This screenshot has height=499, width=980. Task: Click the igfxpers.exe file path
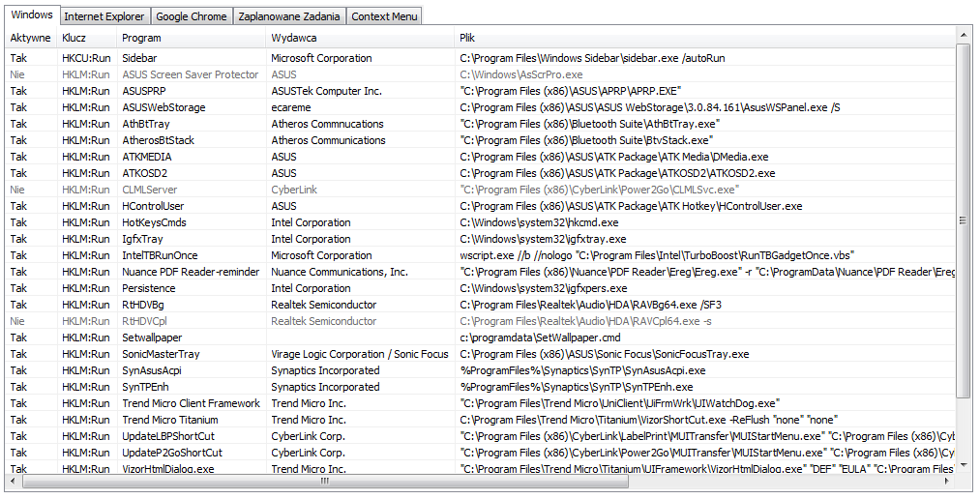point(543,288)
